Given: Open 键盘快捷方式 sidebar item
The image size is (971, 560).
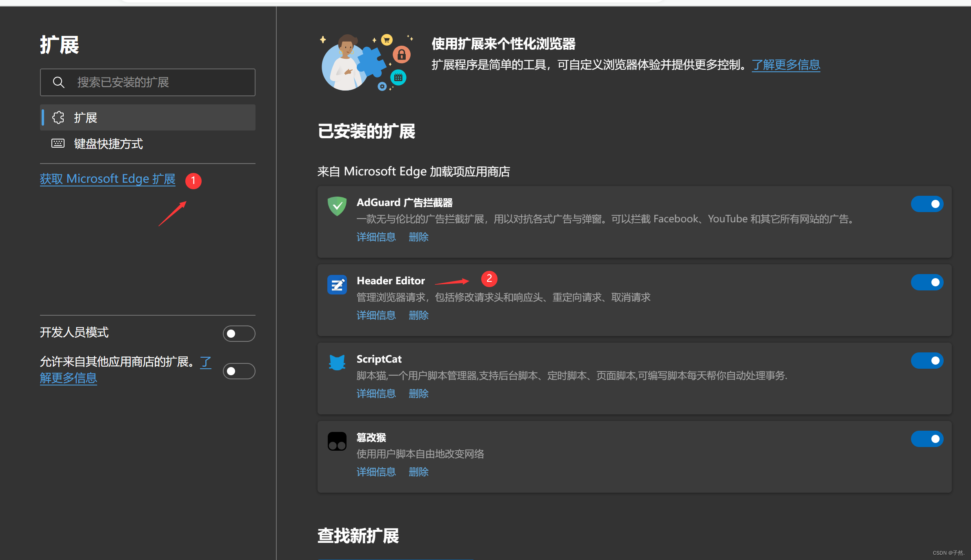Looking at the screenshot, I should click(x=148, y=144).
